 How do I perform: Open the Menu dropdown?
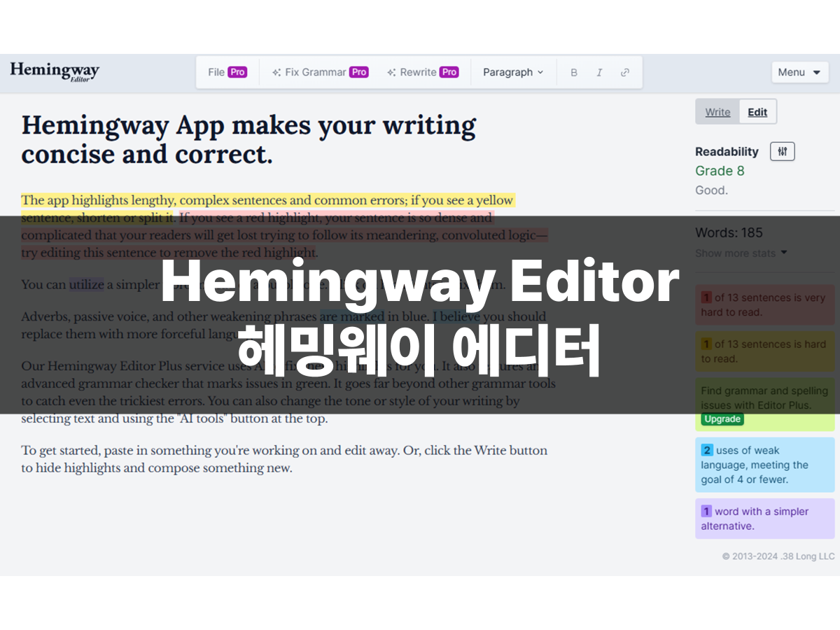point(800,72)
